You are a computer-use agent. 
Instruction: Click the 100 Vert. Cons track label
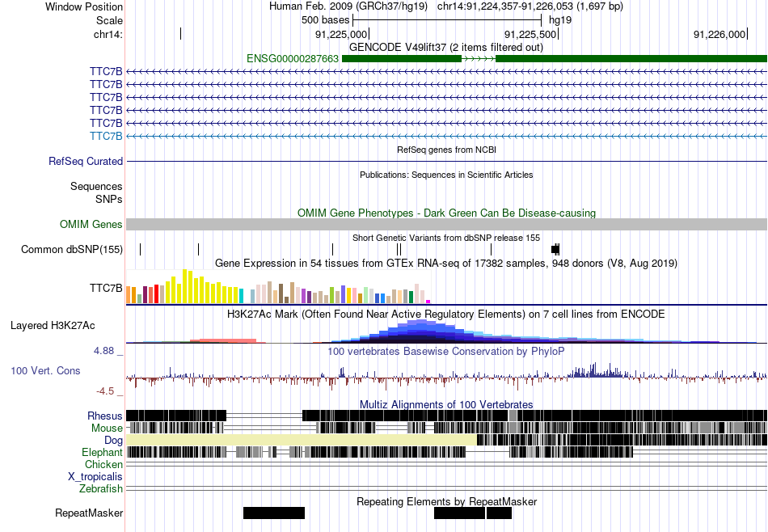(45, 371)
